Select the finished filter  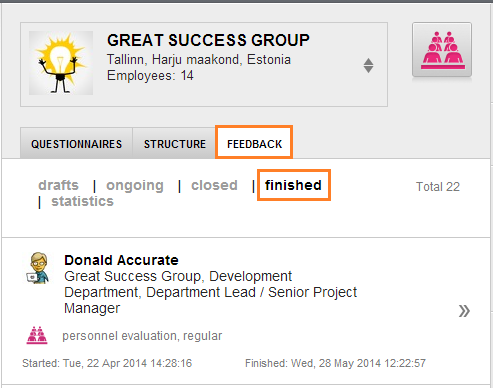pos(293,185)
